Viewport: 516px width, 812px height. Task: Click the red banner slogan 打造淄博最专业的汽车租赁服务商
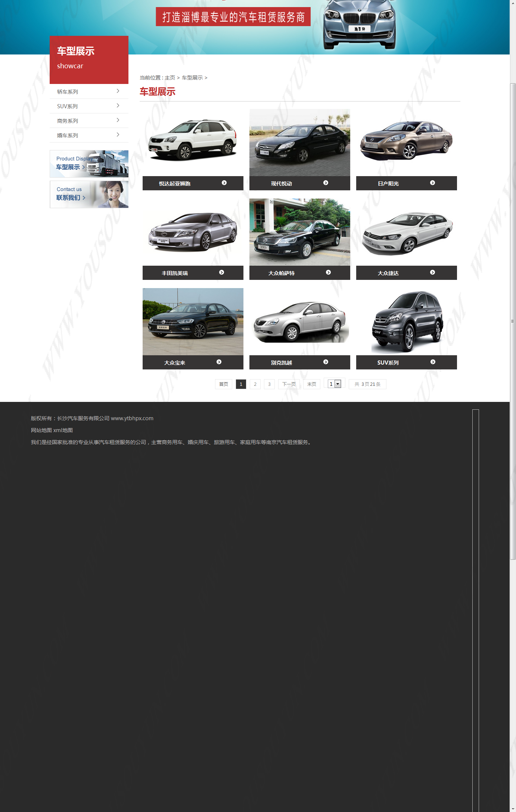coord(233,17)
